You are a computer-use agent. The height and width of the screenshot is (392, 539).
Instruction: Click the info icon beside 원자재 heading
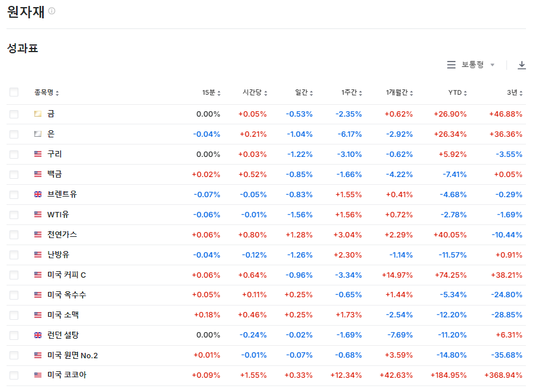pos(52,11)
